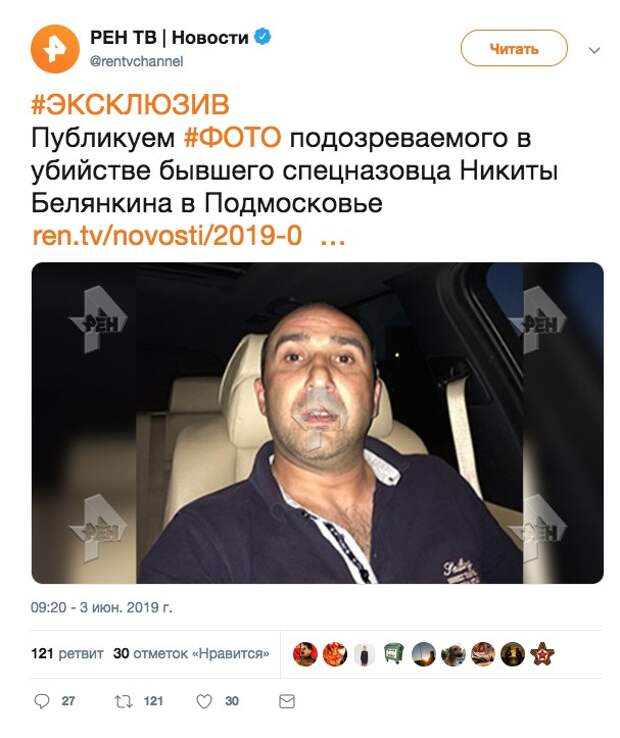Open РЕН ТВ | Новости profile name
620x738 pixels.
[169, 37]
